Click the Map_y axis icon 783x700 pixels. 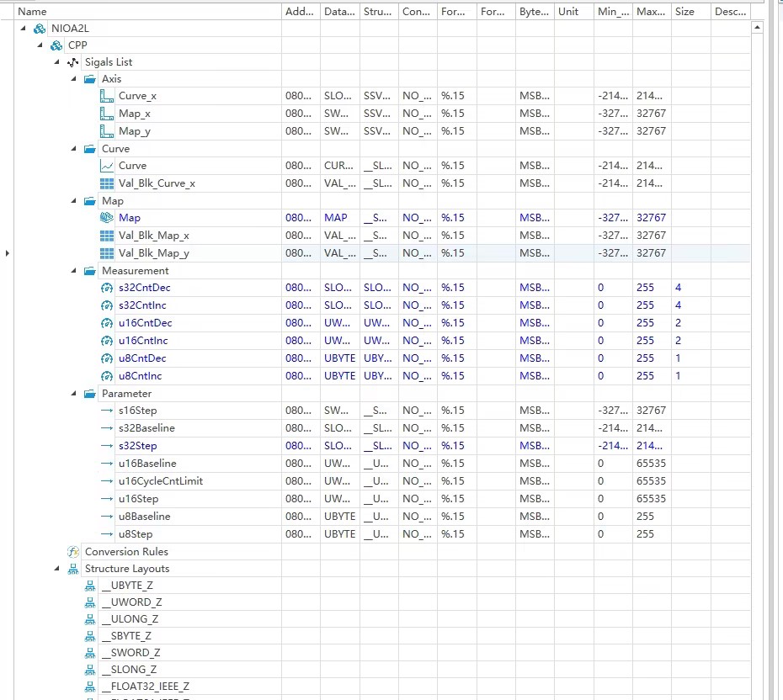[106, 131]
